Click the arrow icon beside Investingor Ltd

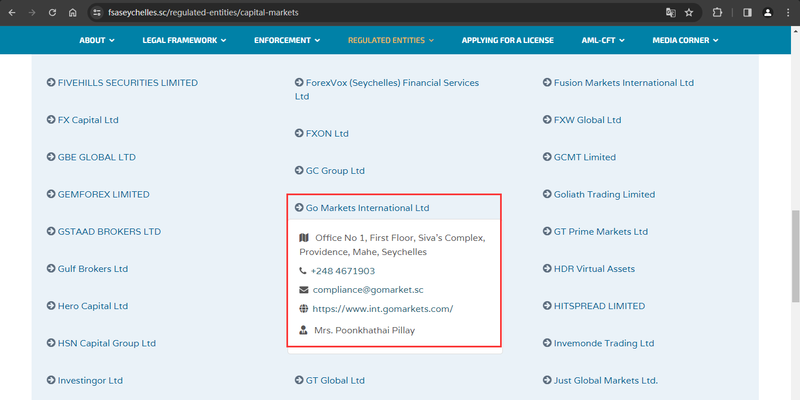click(51, 381)
